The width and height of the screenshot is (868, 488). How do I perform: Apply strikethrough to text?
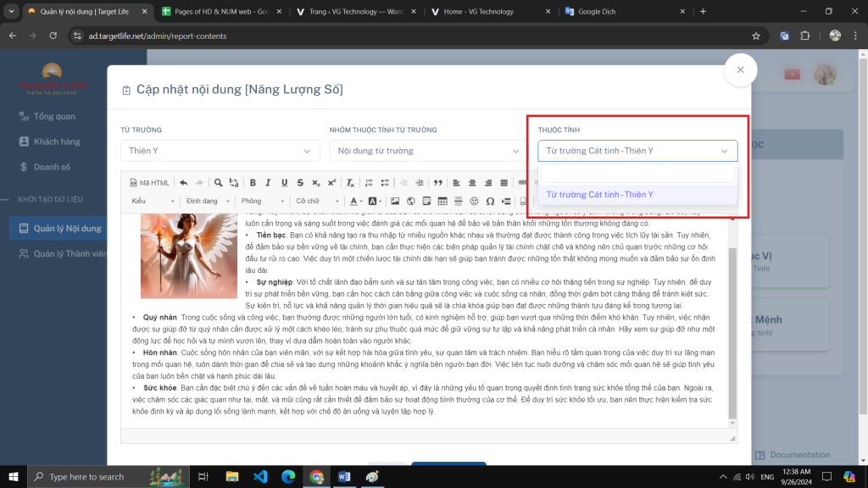coord(300,183)
